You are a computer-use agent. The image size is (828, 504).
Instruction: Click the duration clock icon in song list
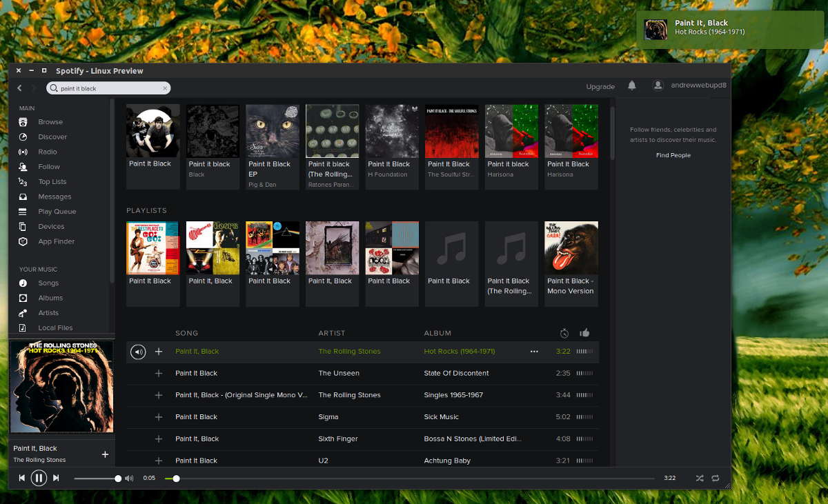[564, 332]
